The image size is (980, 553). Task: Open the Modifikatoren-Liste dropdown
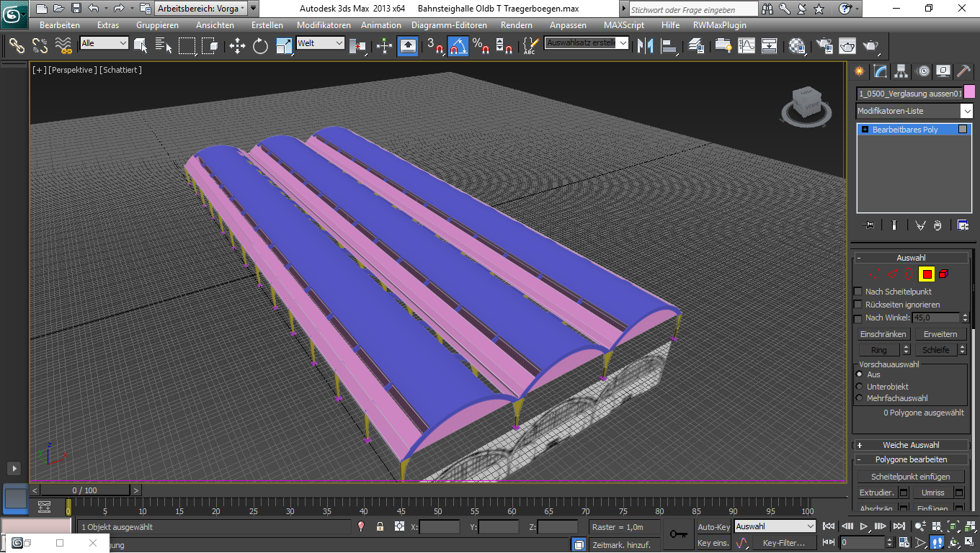[966, 111]
